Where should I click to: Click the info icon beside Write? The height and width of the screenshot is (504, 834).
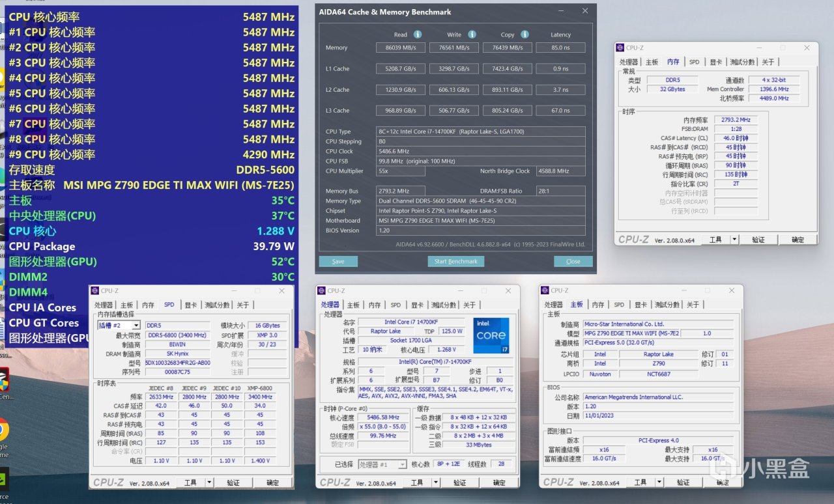coord(472,35)
